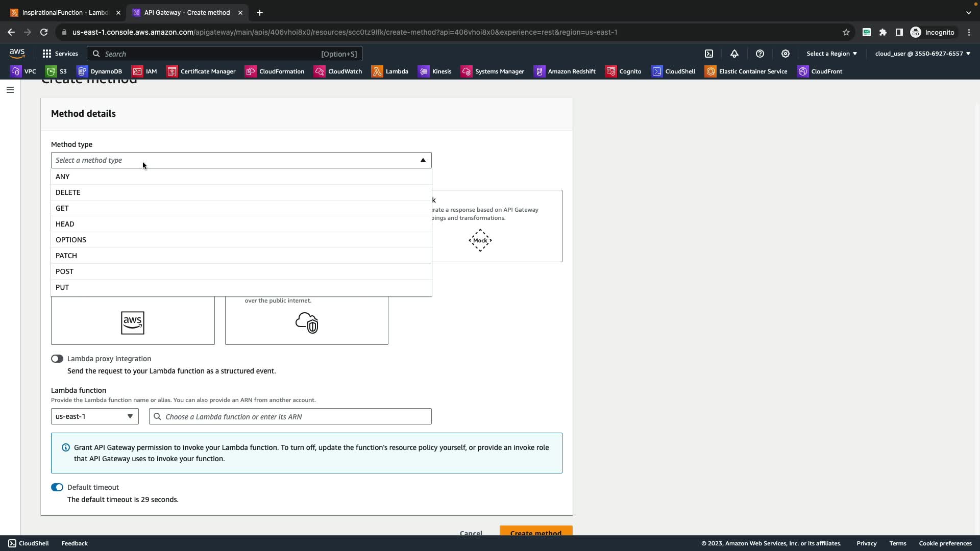Viewport: 980px width, 551px height.
Task: Open DynamoDB shortcut in favorites bar
Action: pyautogui.click(x=100, y=71)
